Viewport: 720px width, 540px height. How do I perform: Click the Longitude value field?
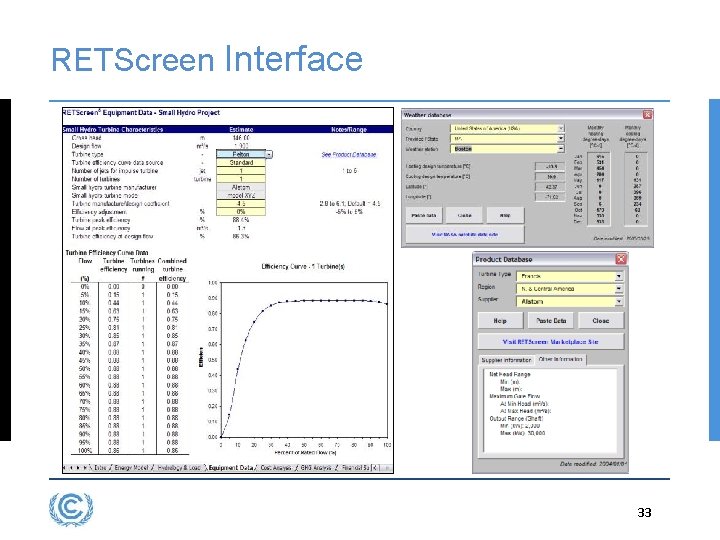pos(550,197)
